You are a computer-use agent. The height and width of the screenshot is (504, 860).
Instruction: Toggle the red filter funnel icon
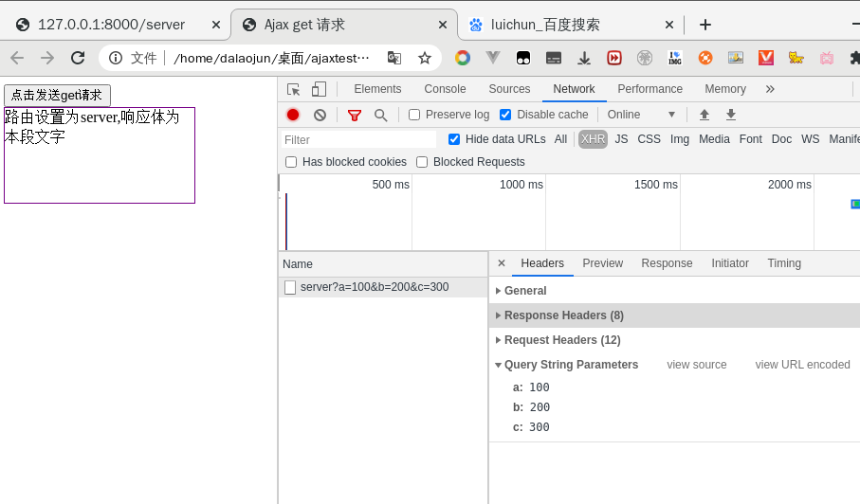[355, 115]
